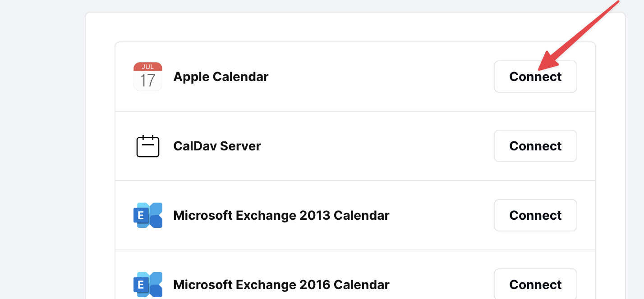Connect Microsoft Exchange 2013 Calendar
The width and height of the screenshot is (644, 299).
pos(535,215)
